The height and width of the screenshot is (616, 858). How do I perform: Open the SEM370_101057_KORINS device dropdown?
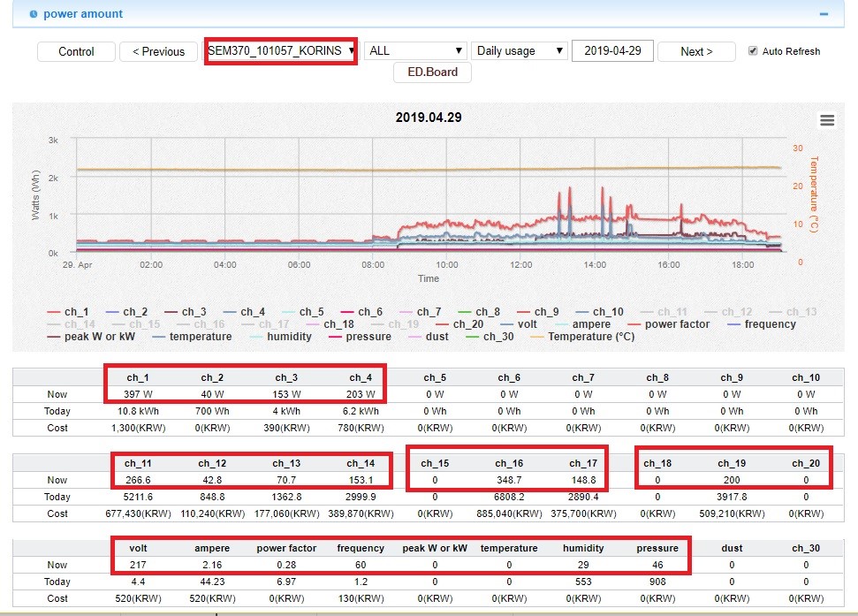(281, 50)
